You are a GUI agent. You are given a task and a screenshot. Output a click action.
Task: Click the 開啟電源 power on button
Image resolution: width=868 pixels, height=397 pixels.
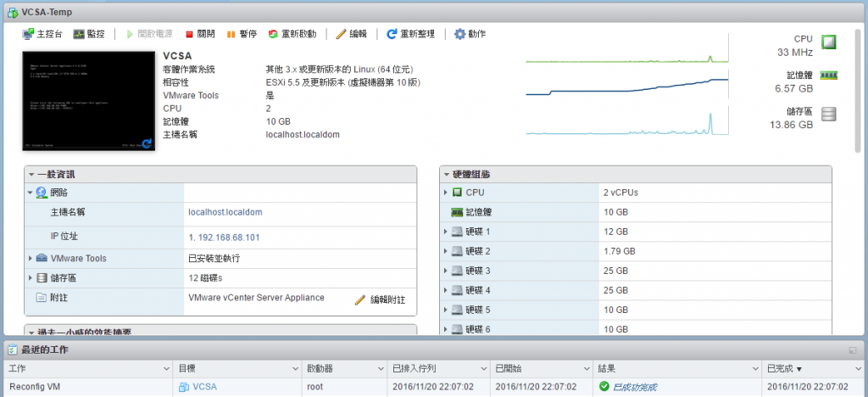(148, 34)
